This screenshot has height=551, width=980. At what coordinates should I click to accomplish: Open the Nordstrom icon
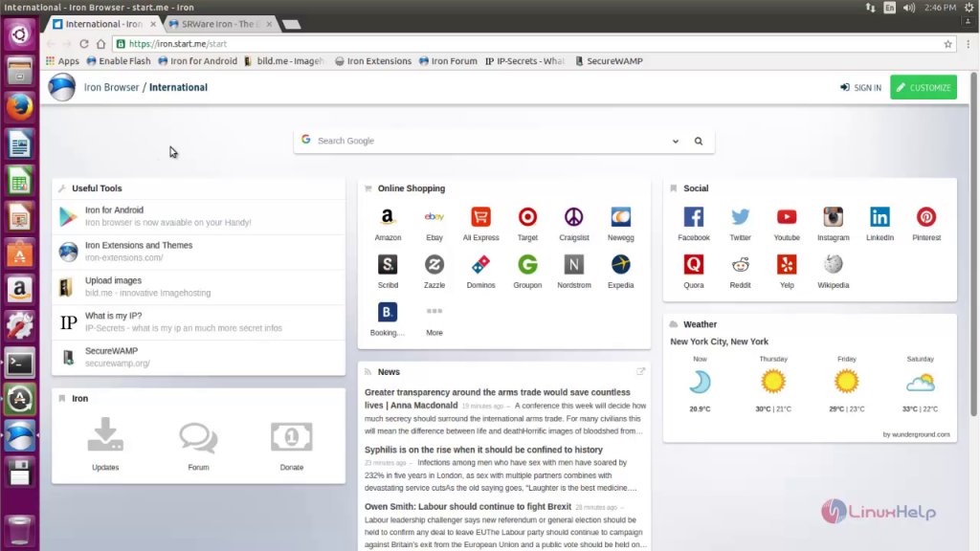point(574,265)
